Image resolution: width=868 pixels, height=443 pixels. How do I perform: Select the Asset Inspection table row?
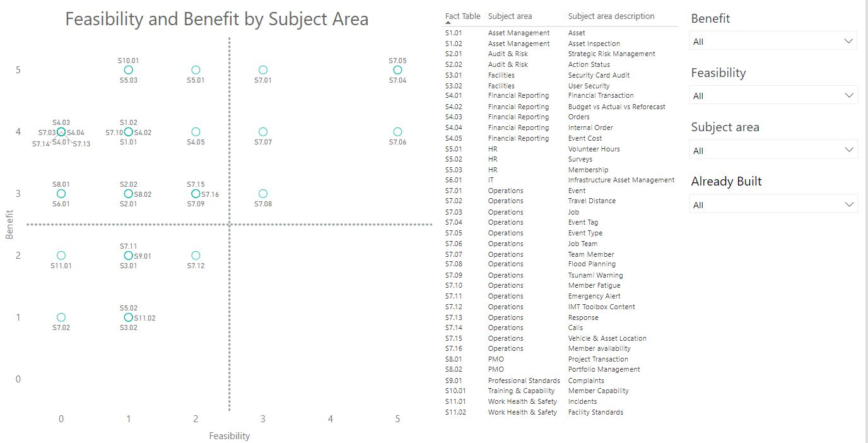coord(561,44)
